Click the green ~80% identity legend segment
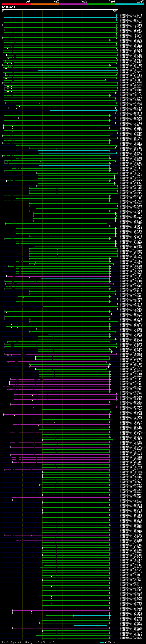The image size is (146, 644). coord(101,4)
